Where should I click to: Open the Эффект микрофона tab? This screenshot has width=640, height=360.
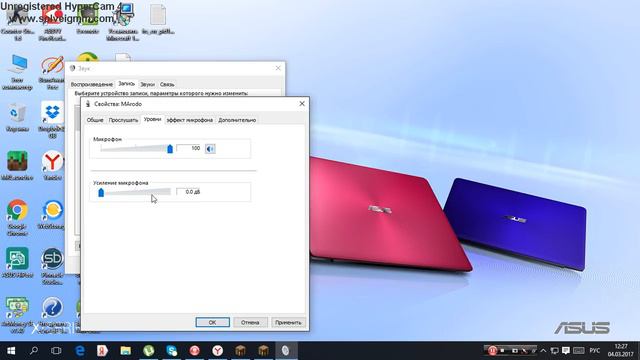[190, 120]
